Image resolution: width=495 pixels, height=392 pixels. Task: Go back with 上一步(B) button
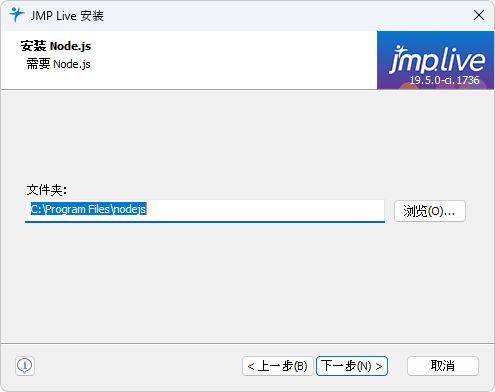coord(278,366)
